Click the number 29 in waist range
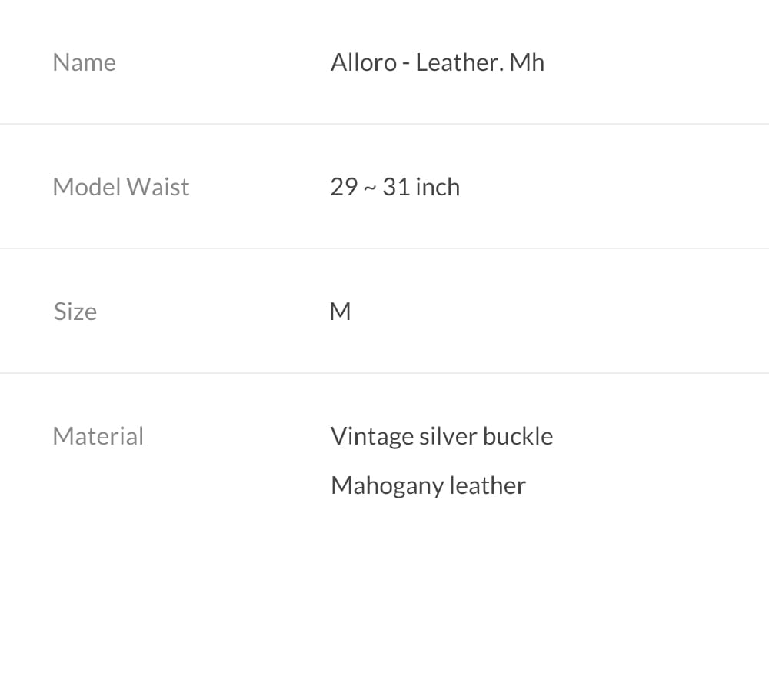The height and width of the screenshot is (700, 769). pyautogui.click(x=344, y=187)
